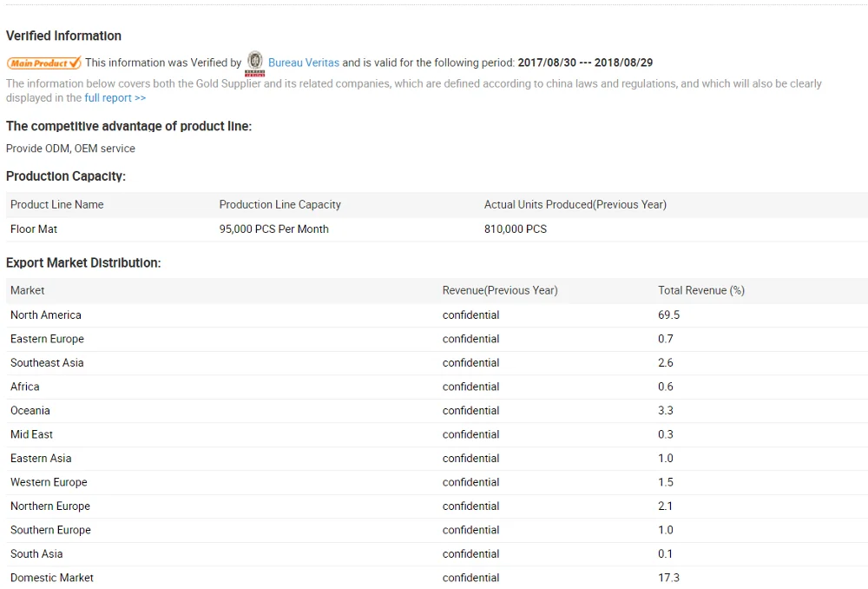868x589 pixels.
Task: Click the 810,000 PCS value
Action: click(x=515, y=229)
